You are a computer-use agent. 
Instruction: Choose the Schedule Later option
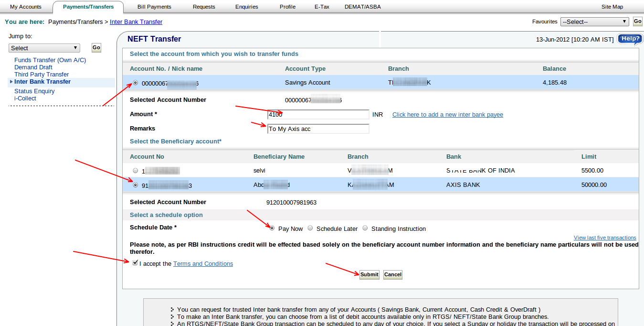(x=310, y=228)
